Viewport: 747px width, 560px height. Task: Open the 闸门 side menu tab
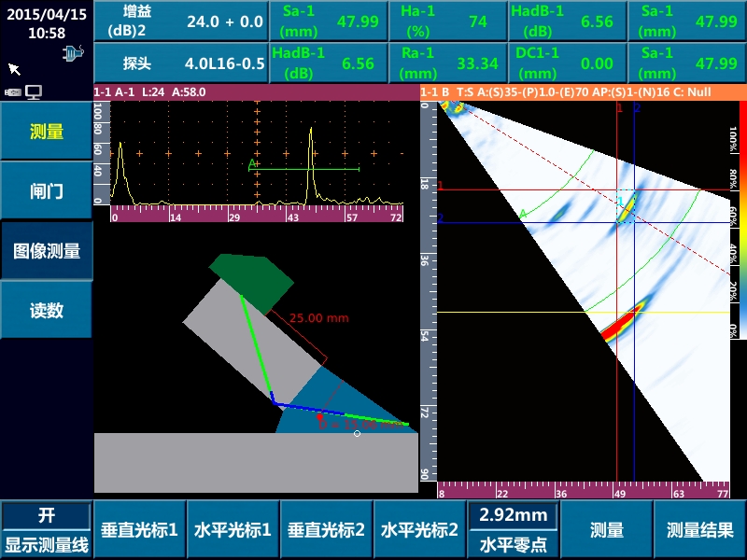coord(46,191)
